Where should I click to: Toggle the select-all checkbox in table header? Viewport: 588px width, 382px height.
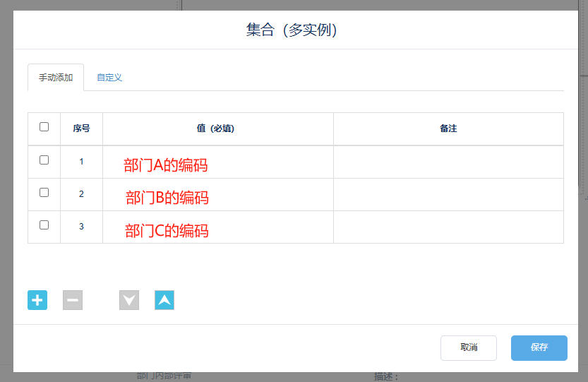coord(44,127)
